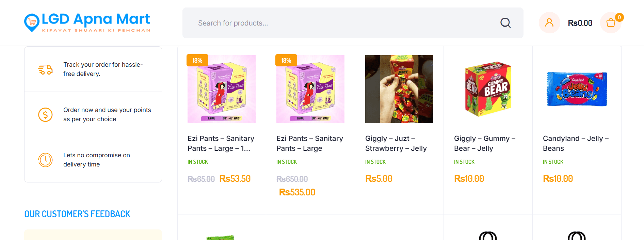Image resolution: width=644 pixels, height=240 pixels.
Task: Click the Candyland Jelly Beans packet image
Action: (577, 89)
